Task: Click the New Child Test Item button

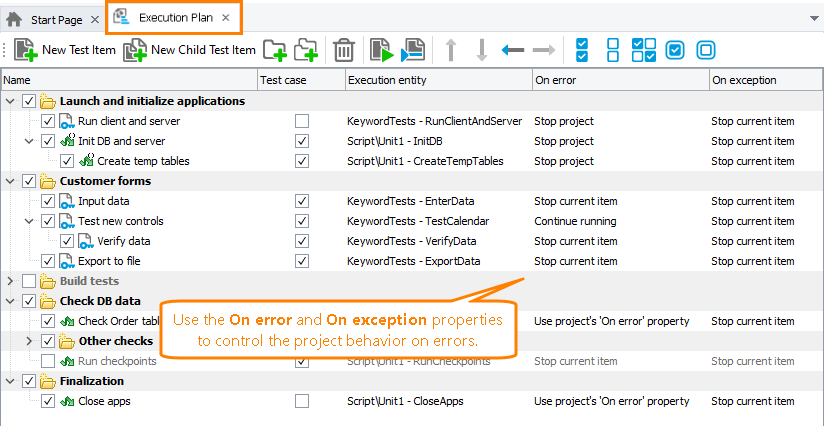Action: pyautogui.click(x=190, y=50)
